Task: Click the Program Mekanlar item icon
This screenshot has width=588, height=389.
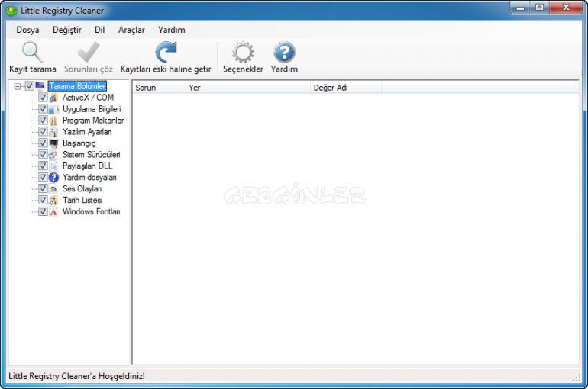Action: 53,121
